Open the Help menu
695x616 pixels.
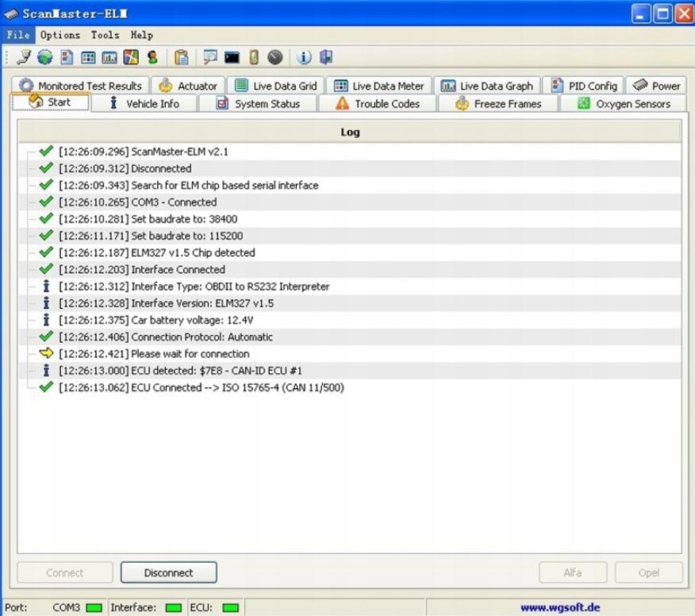142,35
